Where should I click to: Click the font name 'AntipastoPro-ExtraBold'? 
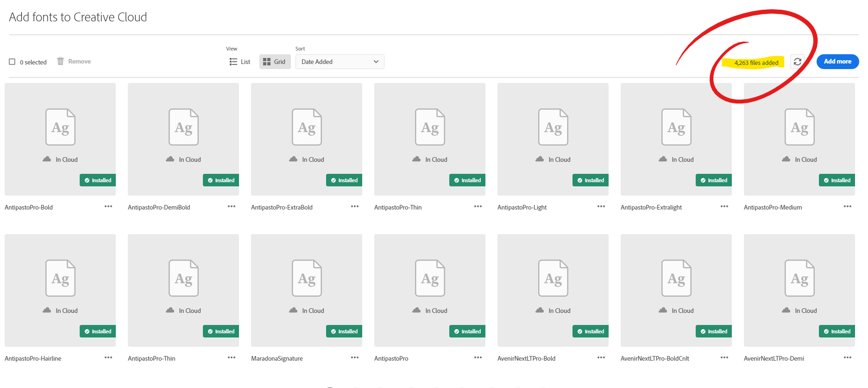pyautogui.click(x=282, y=207)
